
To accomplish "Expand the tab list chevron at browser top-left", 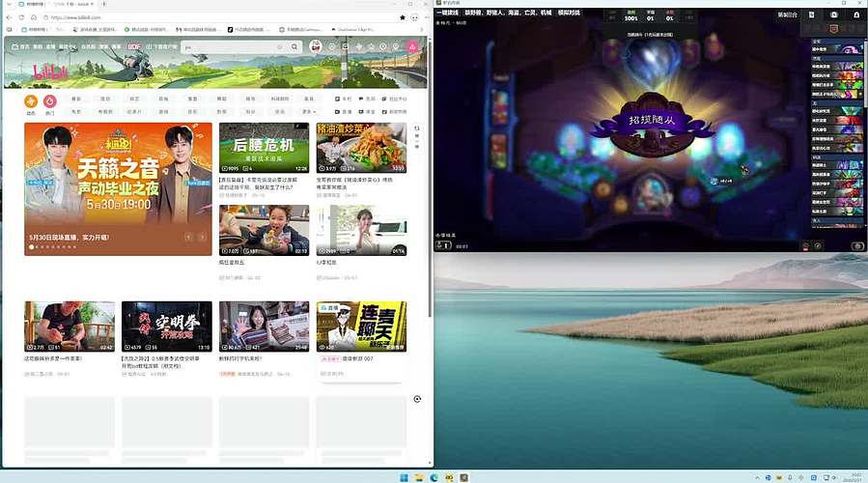I will 8,4.
